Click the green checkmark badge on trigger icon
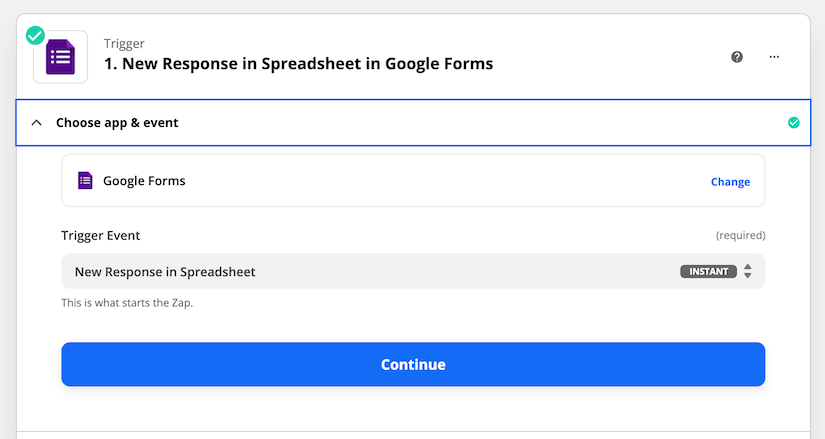This screenshot has width=825, height=439. [35, 35]
